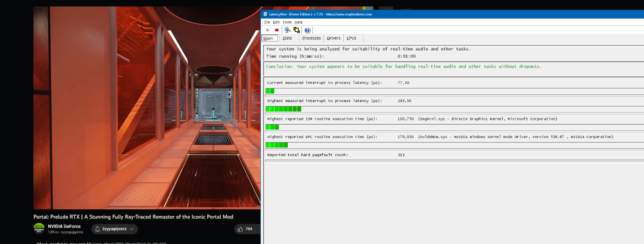Click the dxgkrnl.sys DirectX Graphics Kernel entry
Image resolution: width=644 pixels, height=244 pixels.
(x=488, y=119)
